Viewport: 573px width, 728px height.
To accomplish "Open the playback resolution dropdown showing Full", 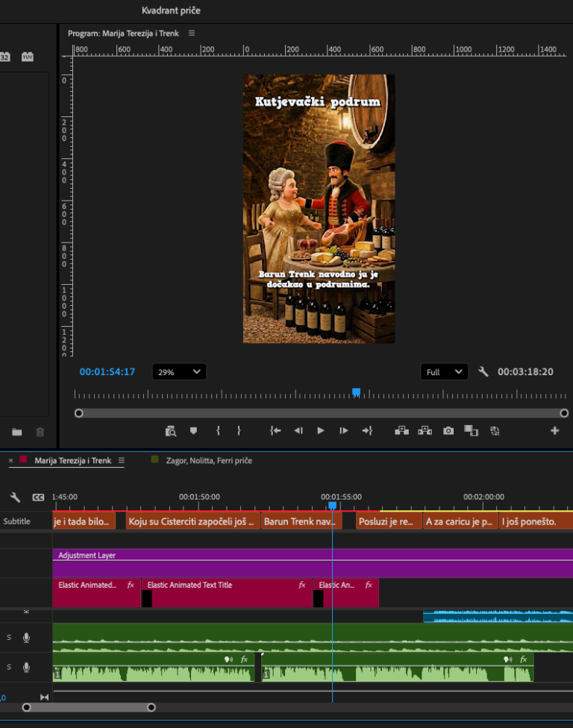I will click(x=444, y=372).
